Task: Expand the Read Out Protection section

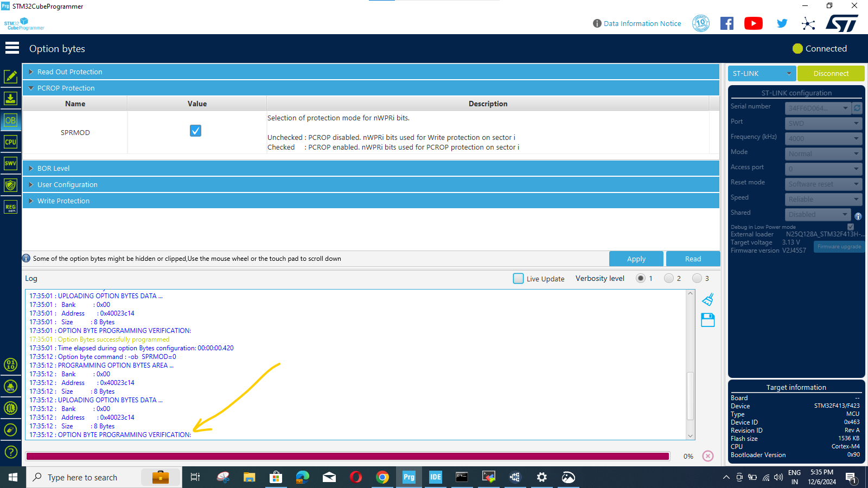Action: [69, 71]
